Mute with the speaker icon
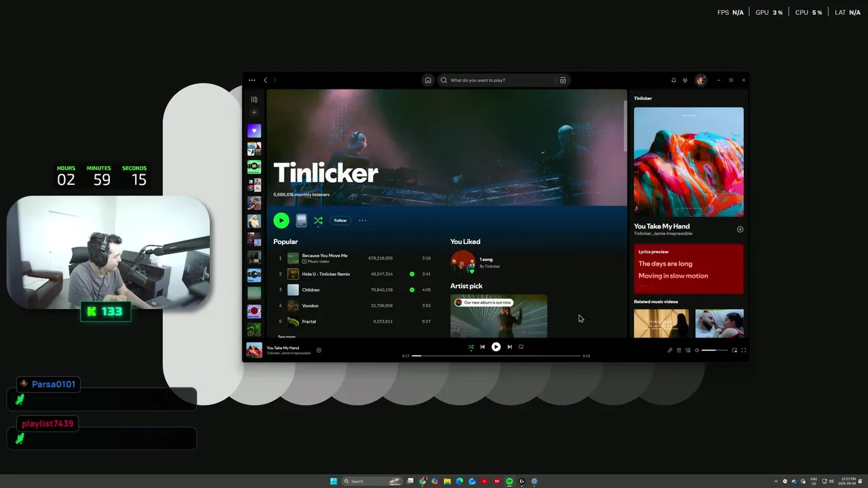The width and height of the screenshot is (868, 488). tap(697, 350)
